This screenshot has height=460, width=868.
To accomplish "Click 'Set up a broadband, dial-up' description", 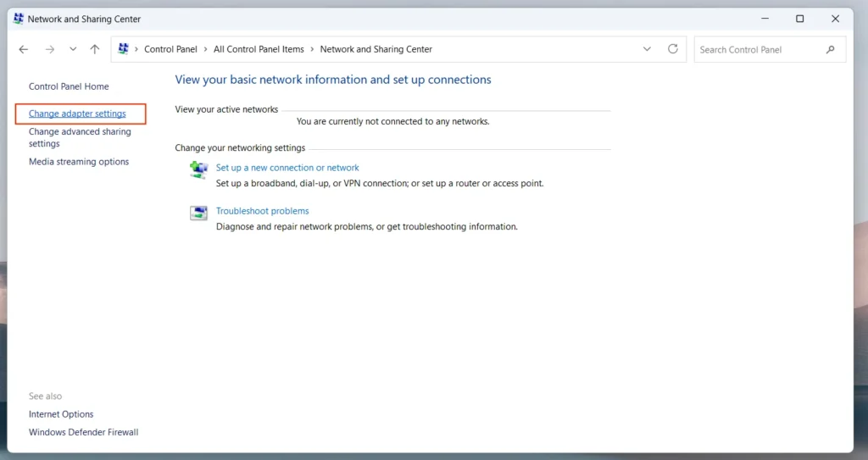I will pyautogui.click(x=380, y=183).
